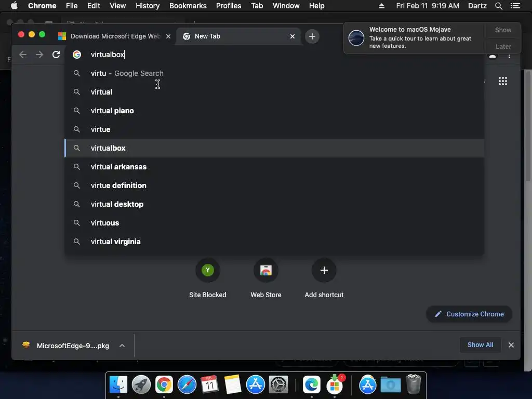Click the virtualbox address bar field
The image size is (532, 399).
[x=275, y=55]
